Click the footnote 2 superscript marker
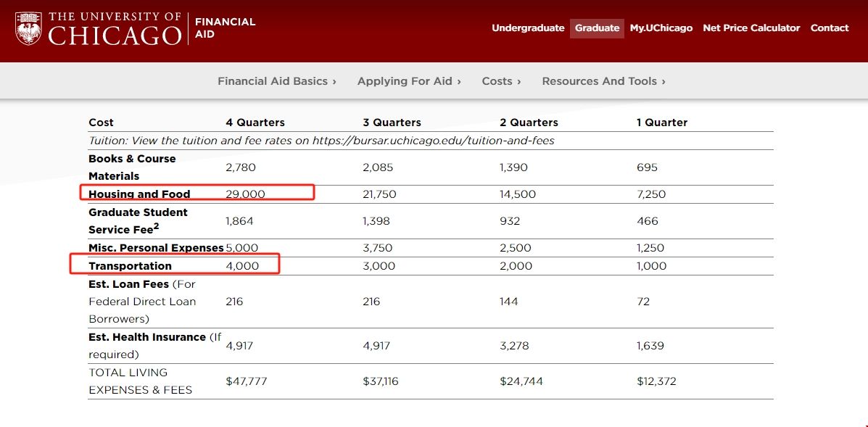Viewport: 868px width, 427px height. 156,226
